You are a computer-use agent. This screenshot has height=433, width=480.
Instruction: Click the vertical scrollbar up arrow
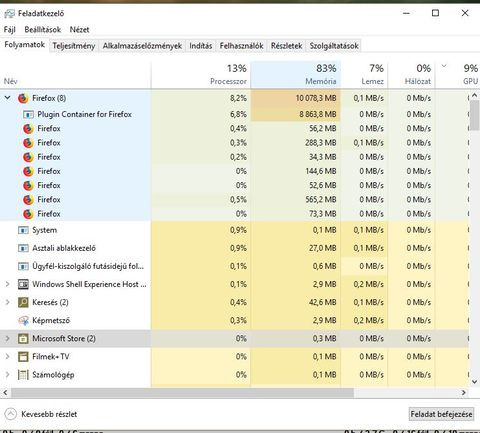pyautogui.click(x=474, y=95)
